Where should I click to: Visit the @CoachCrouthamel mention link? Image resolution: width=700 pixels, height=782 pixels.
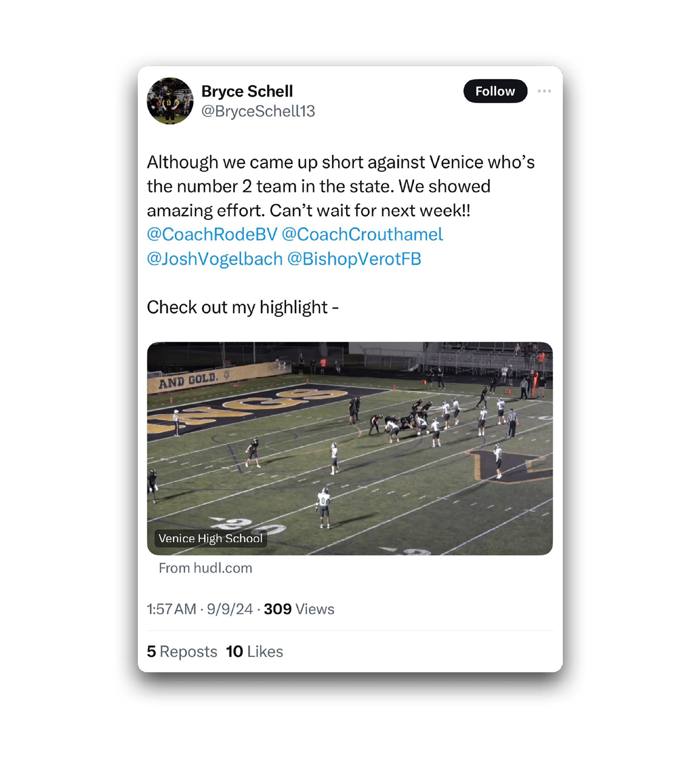[x=362, y=234]
